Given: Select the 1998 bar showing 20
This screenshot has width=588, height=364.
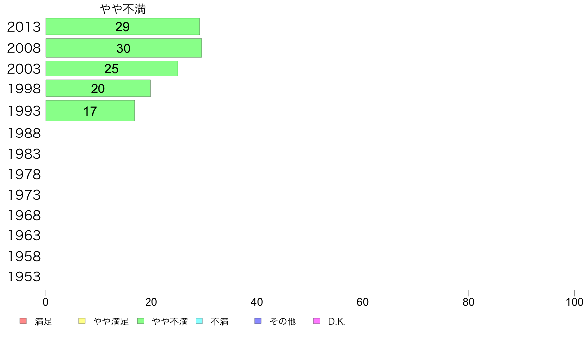Looking at the screenshot, I should pyautogui.click(x=98, y=89).
